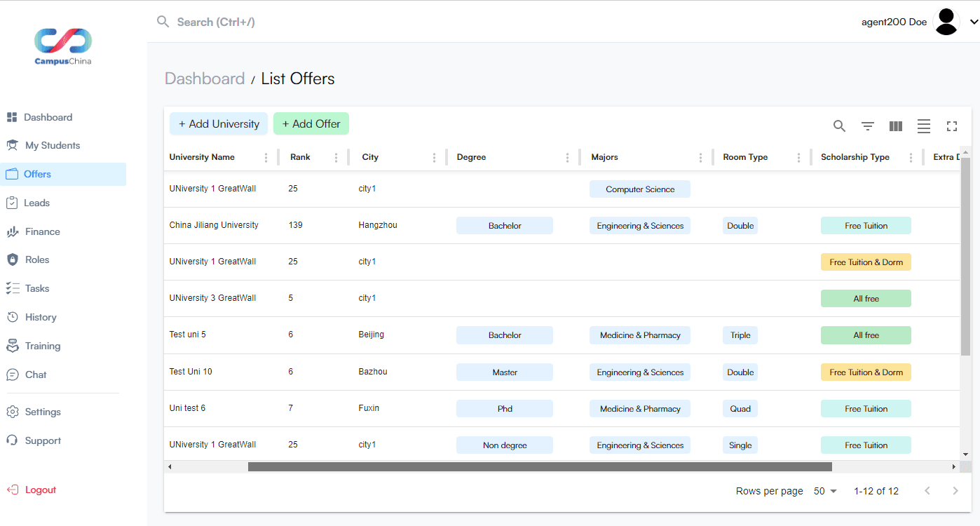The width and height of the screenshot is (980, 526).
Task: Open Support in sidebar
Action: (63, 440)
